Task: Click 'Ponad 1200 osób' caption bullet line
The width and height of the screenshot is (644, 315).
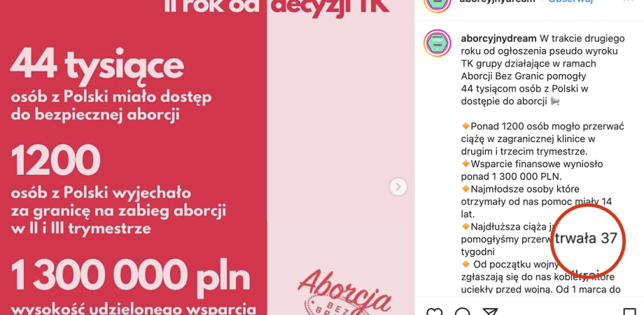Action: coord(542,126)
